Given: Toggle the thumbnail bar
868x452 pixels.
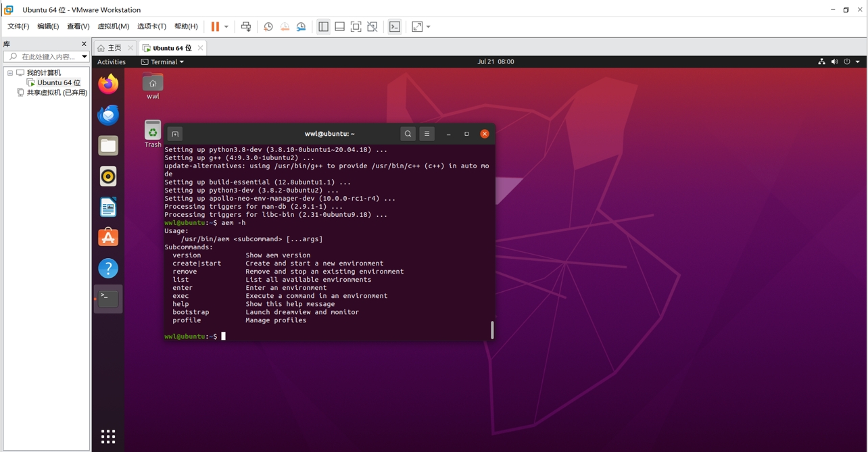Looking at the screenshot, I should click(x=339, y=26).
